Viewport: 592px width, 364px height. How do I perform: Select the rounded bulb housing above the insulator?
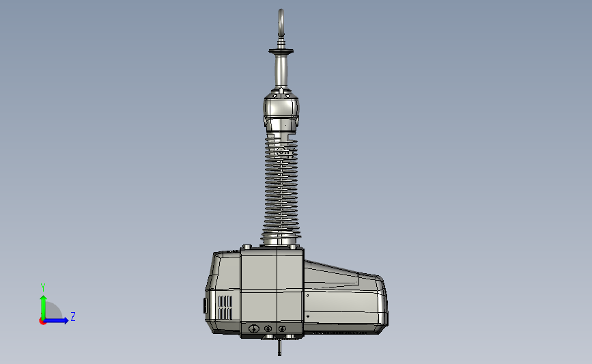[x=281, y=109]
